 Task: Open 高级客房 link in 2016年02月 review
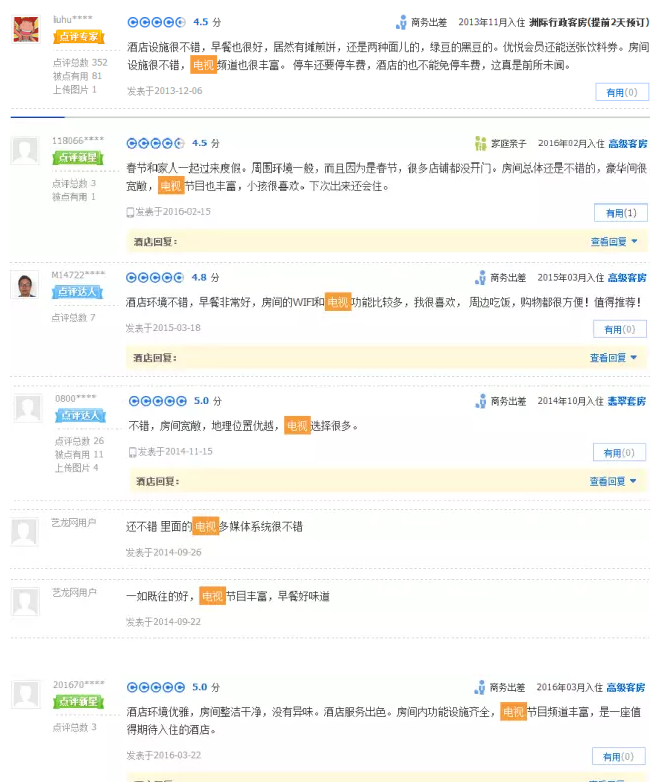click(628, 144)
